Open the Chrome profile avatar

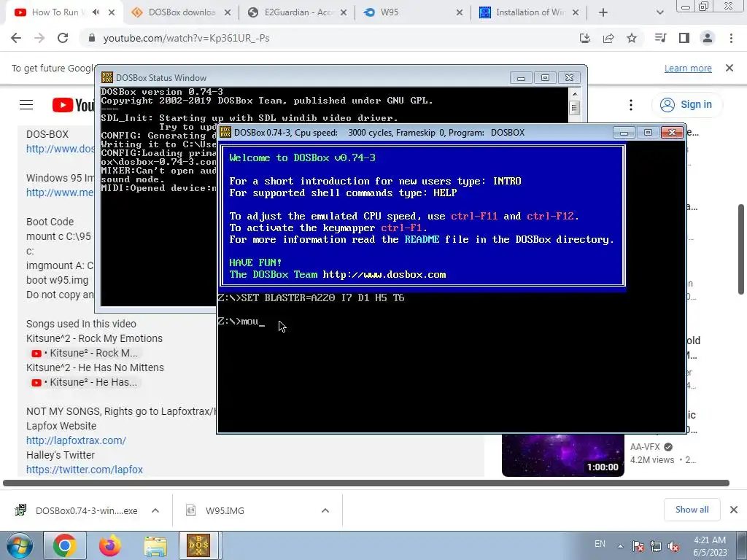(708, 38)
